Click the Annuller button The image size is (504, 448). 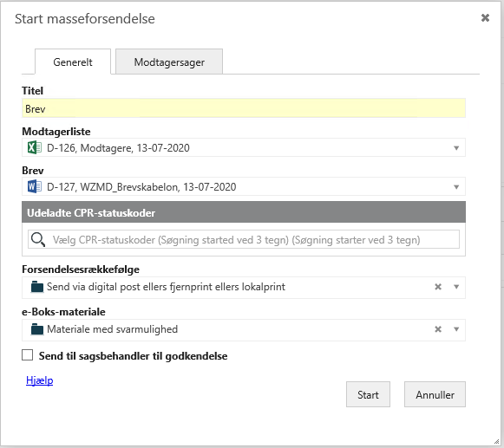(x=435, y=394)
